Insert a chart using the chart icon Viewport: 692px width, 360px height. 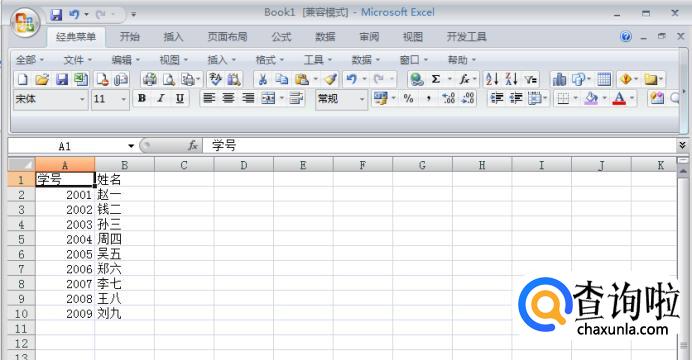(x=559, y=79)
